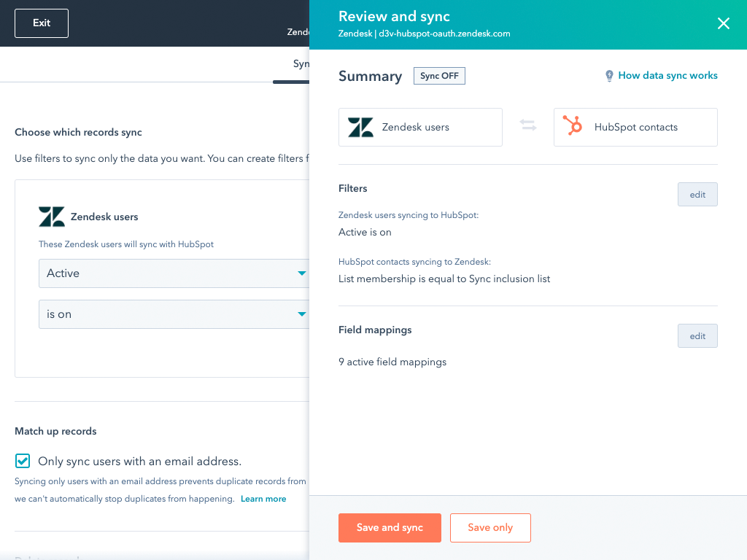Image resolution: width=747 pixels, height=560 pixels.
Task: Switch to the Sync tab
Action: point(301,64)
